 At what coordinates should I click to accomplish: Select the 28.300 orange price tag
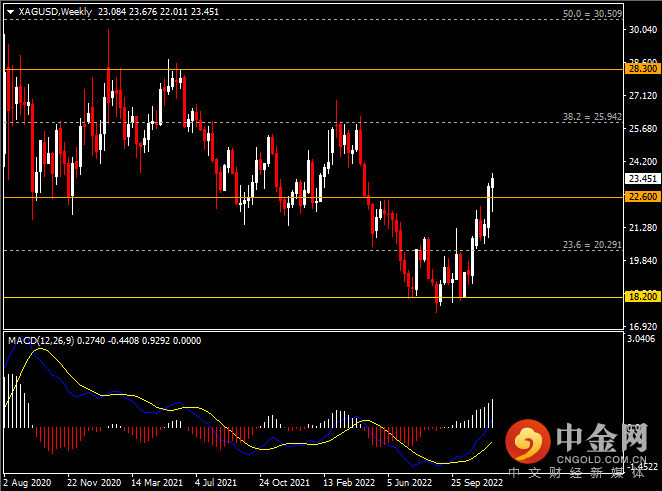(x=640, y=69)
